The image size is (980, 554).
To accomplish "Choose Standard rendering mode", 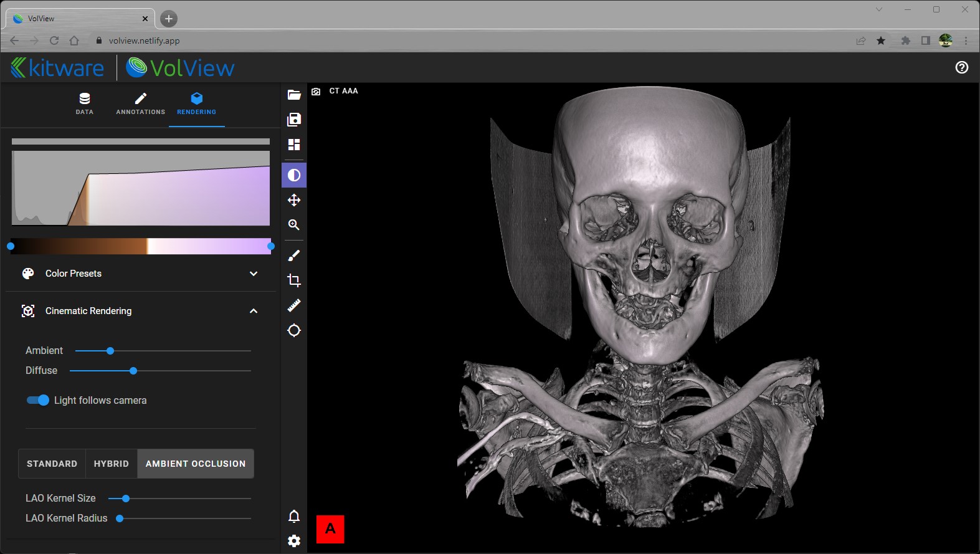I will point(52,464).
